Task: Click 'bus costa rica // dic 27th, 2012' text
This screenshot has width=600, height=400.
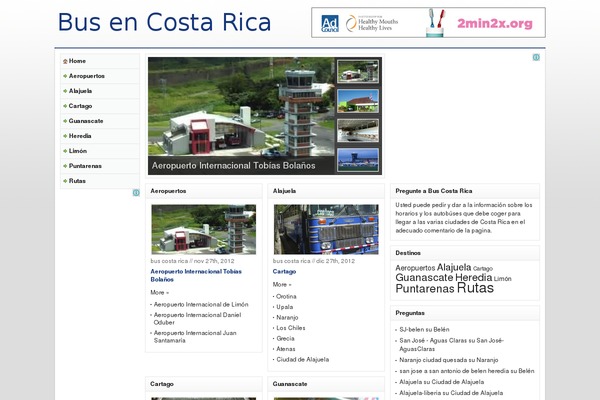Action: click(x=314, y=261)
